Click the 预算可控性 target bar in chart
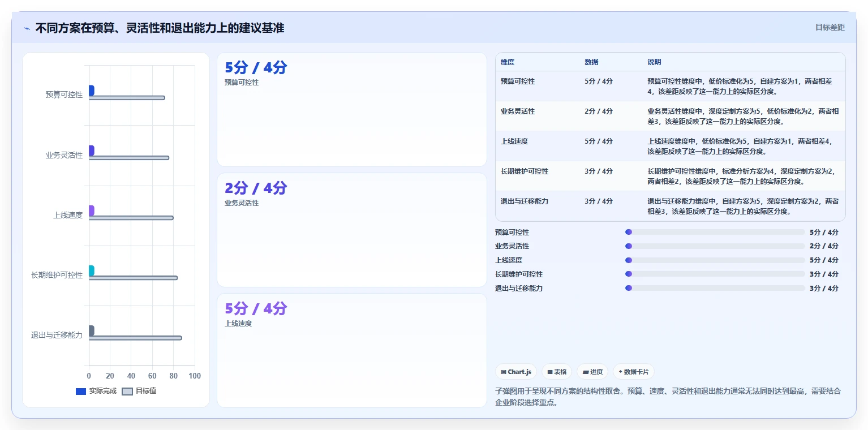Viewport: 868px width, 430px height. [x=127, y=98]
